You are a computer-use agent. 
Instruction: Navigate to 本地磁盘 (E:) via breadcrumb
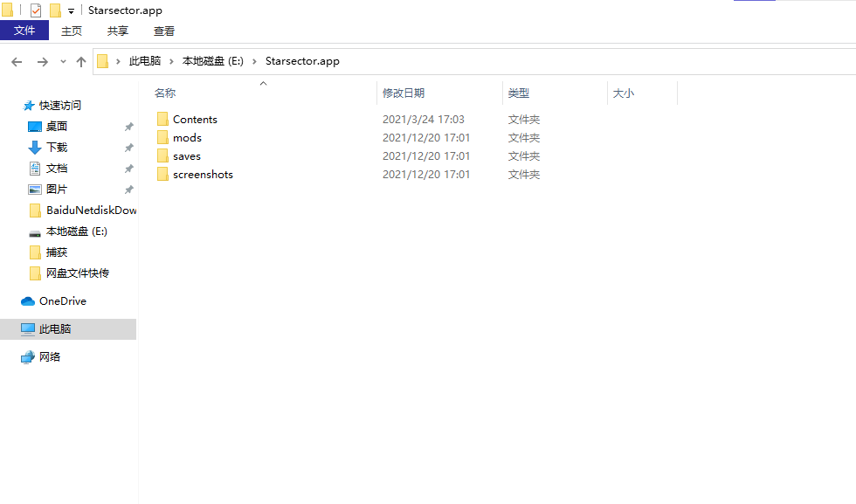[211, 61]
